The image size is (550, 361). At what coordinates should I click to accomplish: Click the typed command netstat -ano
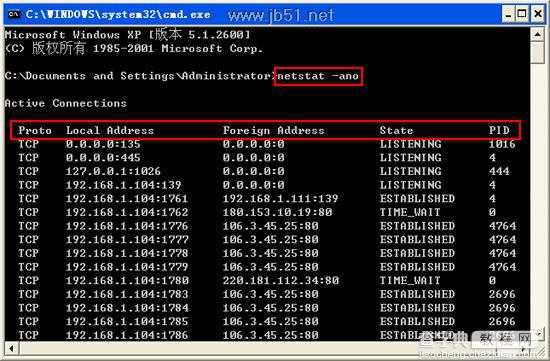[318, 76]
